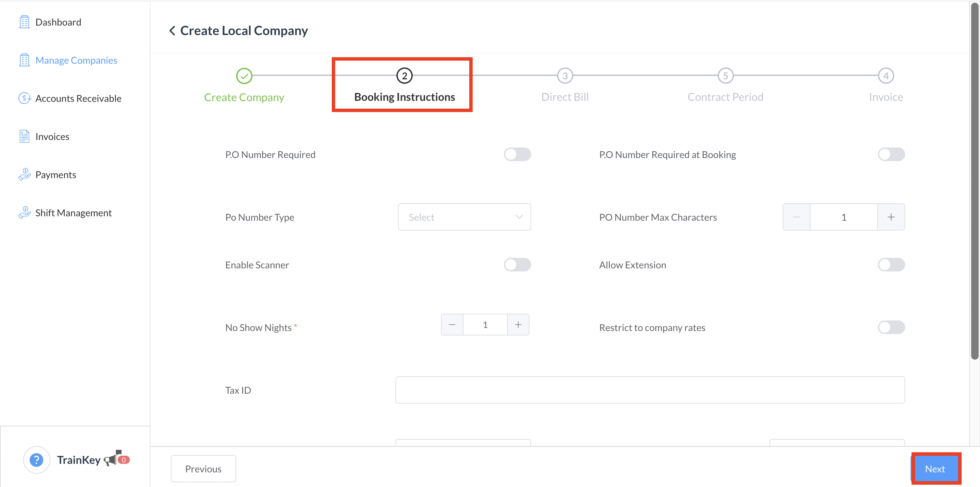Image resolution: width=980 pixels, height=487 pixels.
Task: Click the Next button
Action: click(935, 469)
